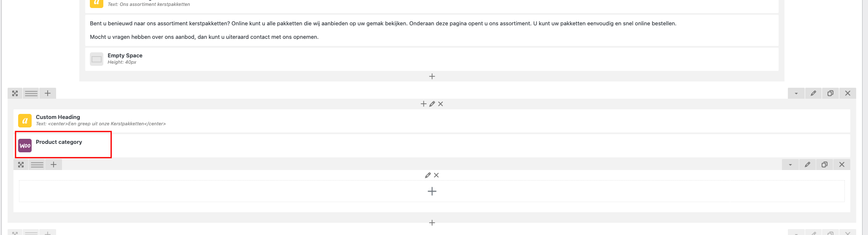The image size is (868, 235).
Task: Toggle outer row dropdown arrow
Action: (796, 93)
